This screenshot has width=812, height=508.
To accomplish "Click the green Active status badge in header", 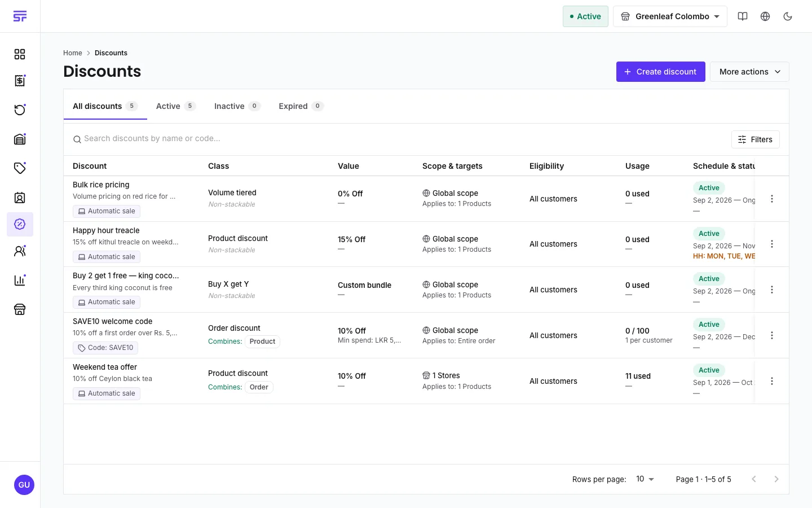I will 585,16.
